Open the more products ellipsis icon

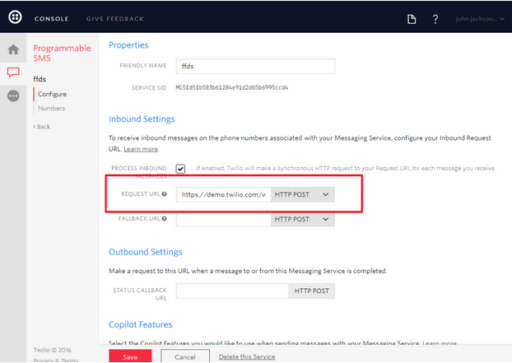[x=13, y=96]
